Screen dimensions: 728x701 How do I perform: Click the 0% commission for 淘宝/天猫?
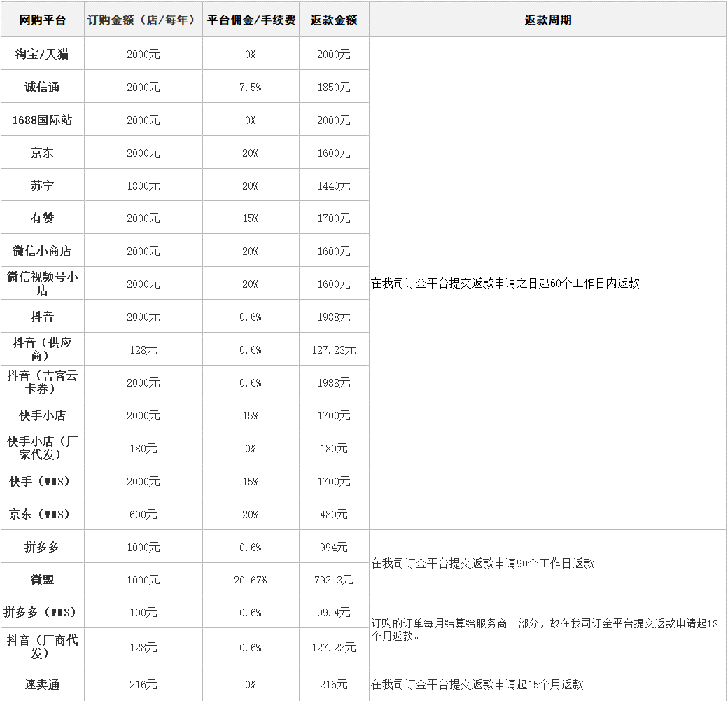[x=251, y=55]
